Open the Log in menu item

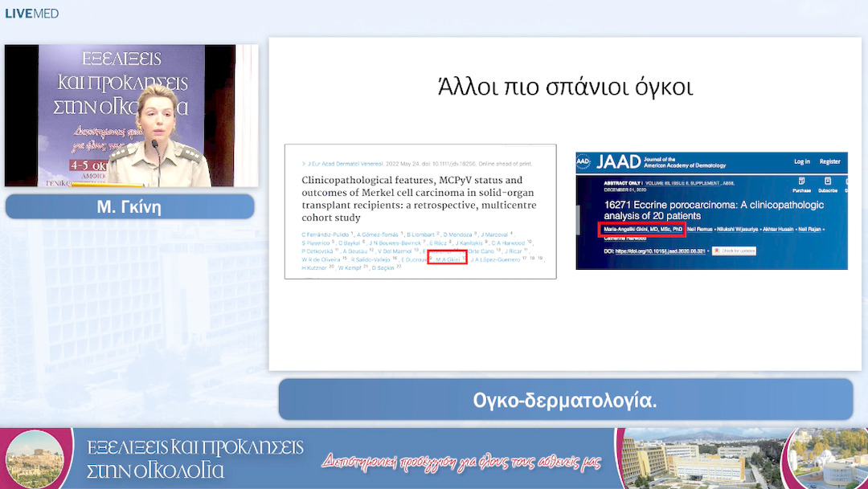pyautogui.click(x=801, y=160)
